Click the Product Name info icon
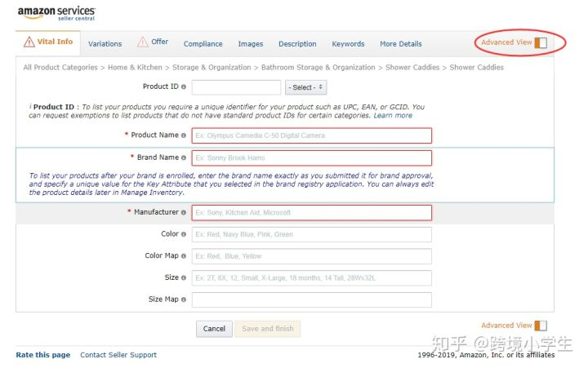This screenshot has width=588, height=368. point(184,135)
